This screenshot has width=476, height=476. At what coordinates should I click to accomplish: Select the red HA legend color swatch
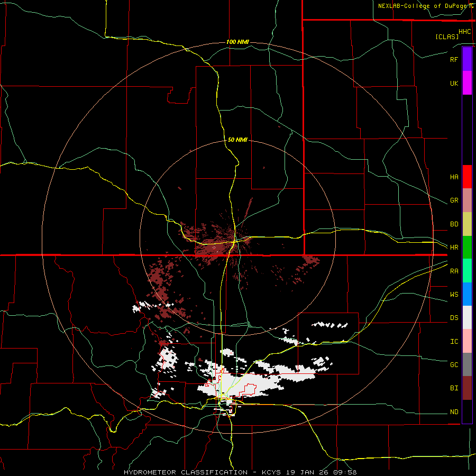click(x=467, y=177)
